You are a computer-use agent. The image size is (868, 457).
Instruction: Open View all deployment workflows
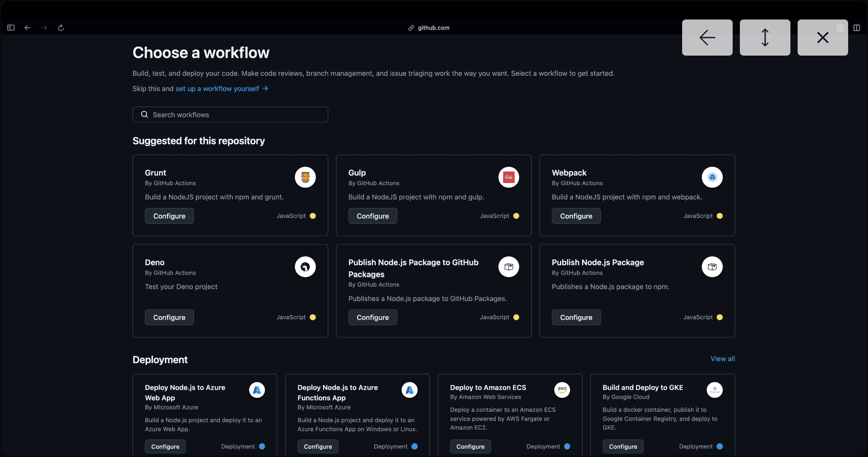click(722, 358)
